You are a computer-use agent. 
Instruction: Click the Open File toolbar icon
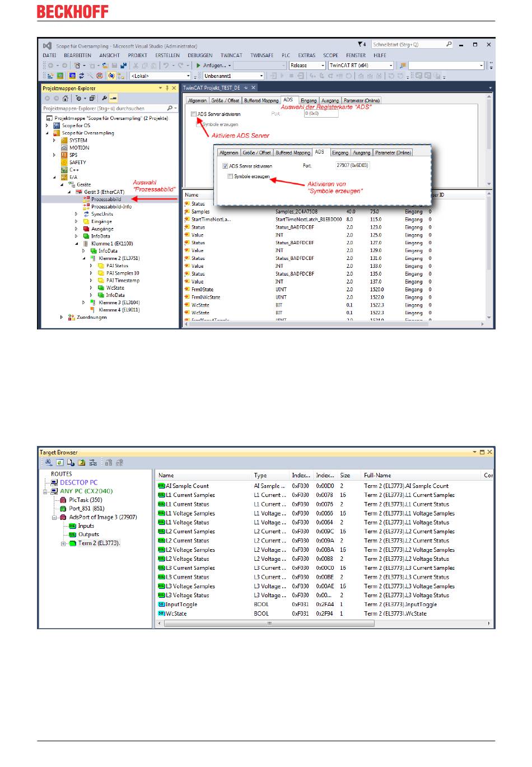point(105,66)
